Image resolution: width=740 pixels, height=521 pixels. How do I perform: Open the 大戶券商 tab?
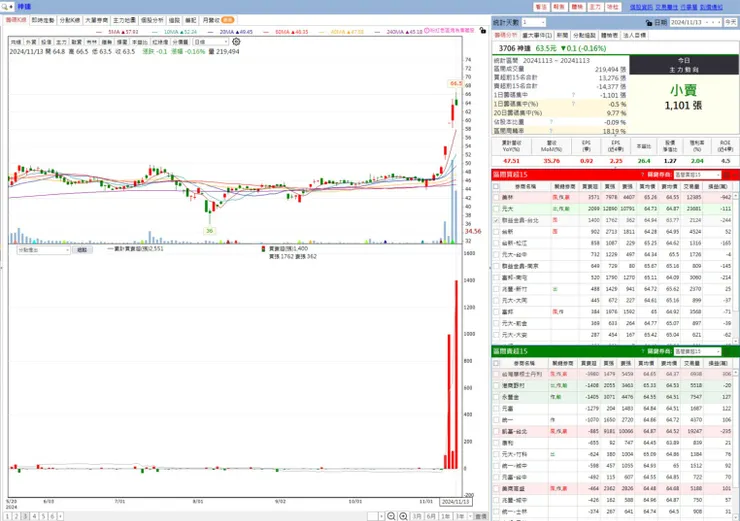point(97,20)
